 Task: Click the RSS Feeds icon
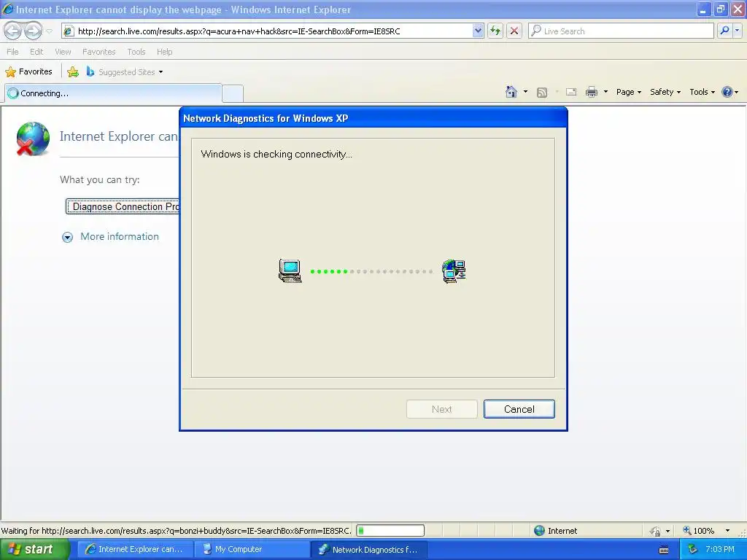pos(542,93)
